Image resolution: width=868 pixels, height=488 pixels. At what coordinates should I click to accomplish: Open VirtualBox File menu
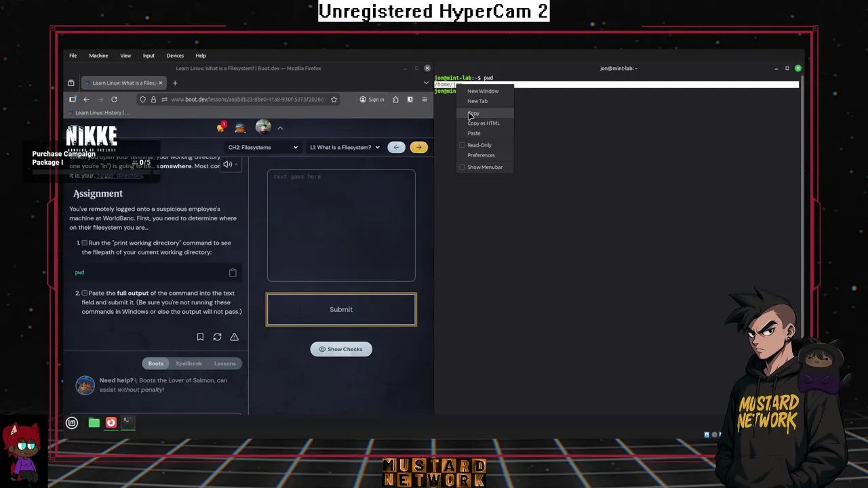(x=73, y=56)
